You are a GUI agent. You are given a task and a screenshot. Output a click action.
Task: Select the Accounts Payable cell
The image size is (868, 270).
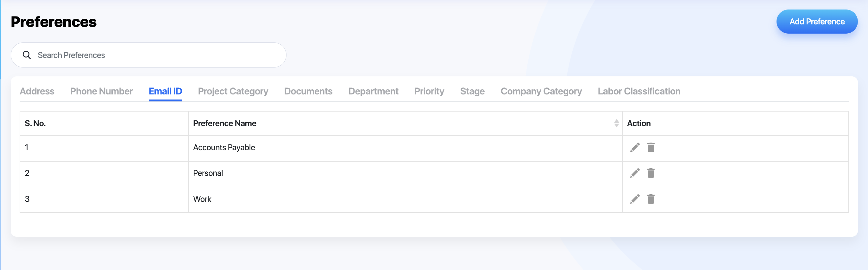coord(405,148)
